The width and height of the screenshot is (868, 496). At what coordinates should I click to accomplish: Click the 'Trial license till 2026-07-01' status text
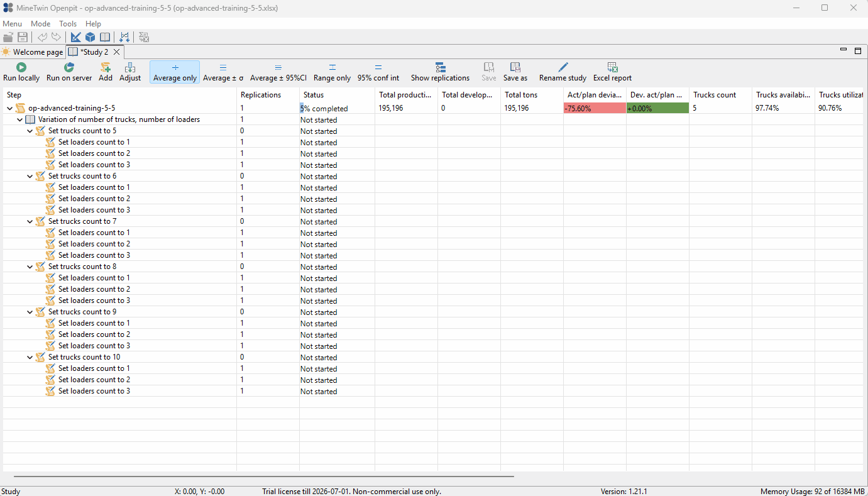(x=351, y=492)
